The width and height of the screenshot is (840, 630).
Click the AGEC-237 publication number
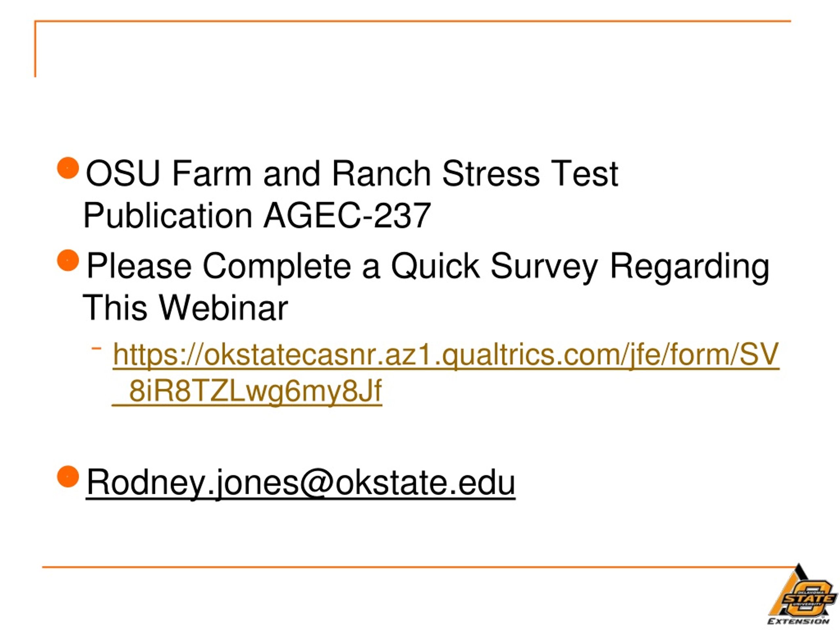[x=347, y=215]
